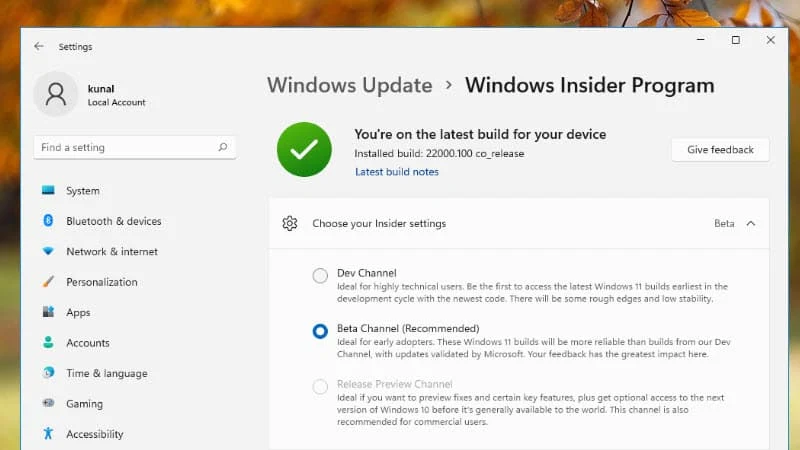Click the Beta Channel (Recommended) label
The image size is (800, 450).
[x=408, y=329]
